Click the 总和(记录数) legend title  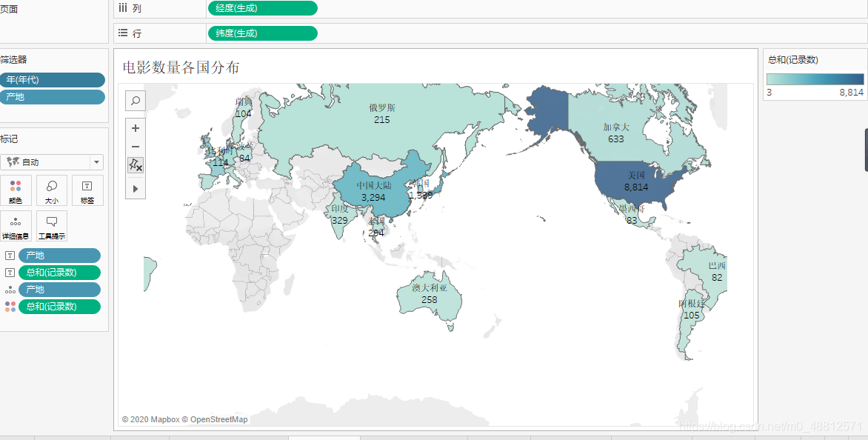tap(793, 60)
